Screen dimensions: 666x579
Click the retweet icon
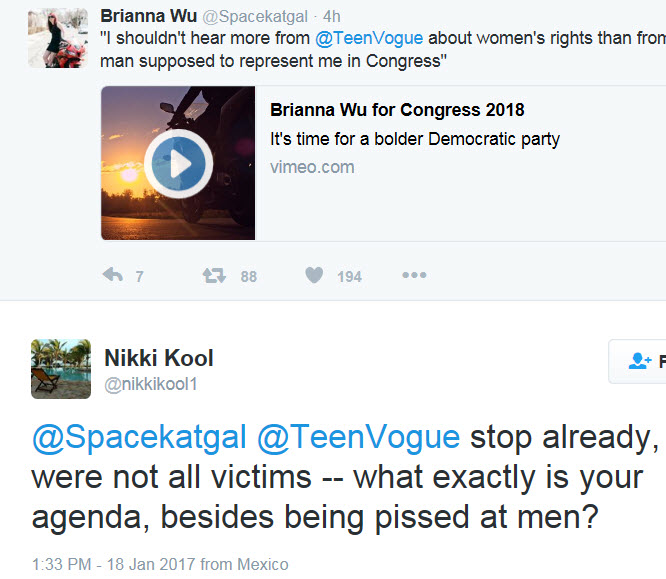coord(214,275)
